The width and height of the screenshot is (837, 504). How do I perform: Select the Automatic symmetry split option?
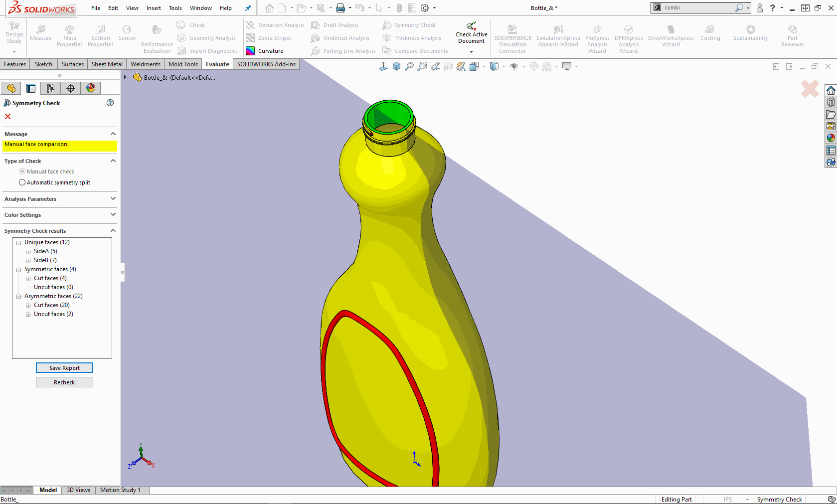[x=22, y=182]
